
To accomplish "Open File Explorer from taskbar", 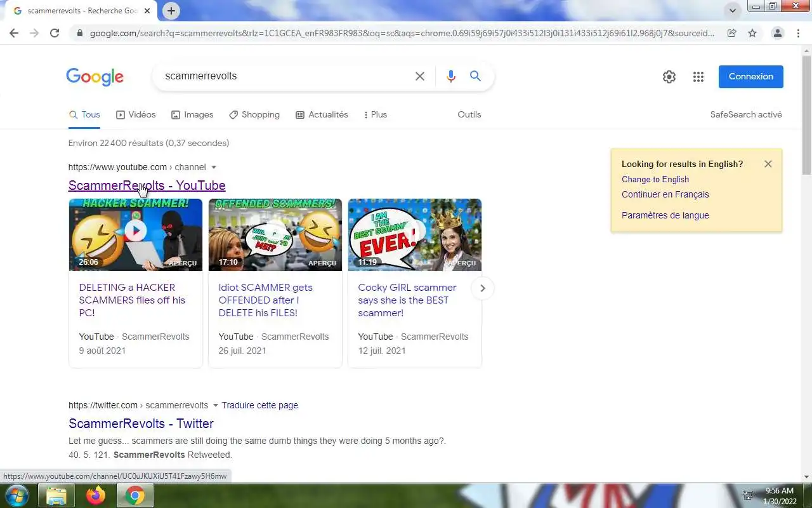I will [56, 496].
